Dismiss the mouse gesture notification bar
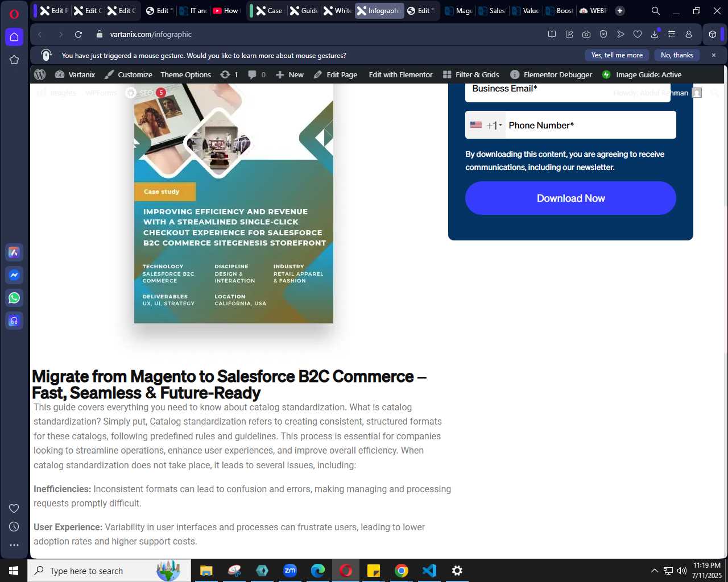The image size is (728, 582). click(714, 55)
